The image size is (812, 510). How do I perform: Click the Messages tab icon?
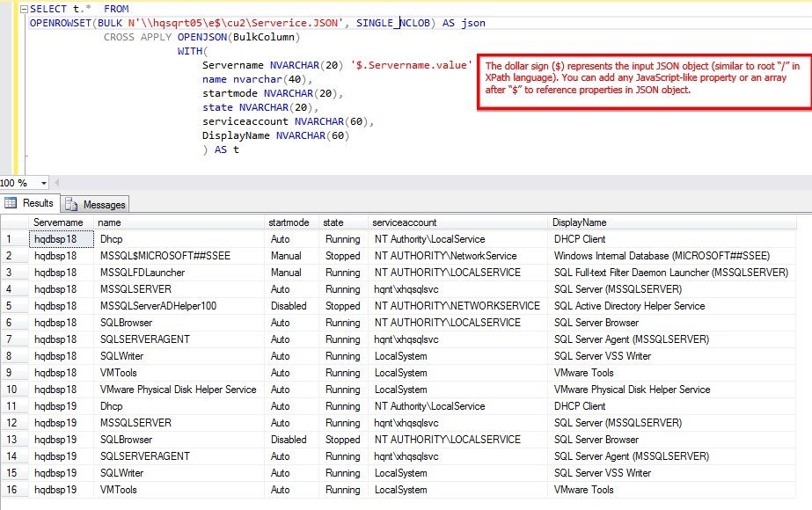click(x=71, y=205)
